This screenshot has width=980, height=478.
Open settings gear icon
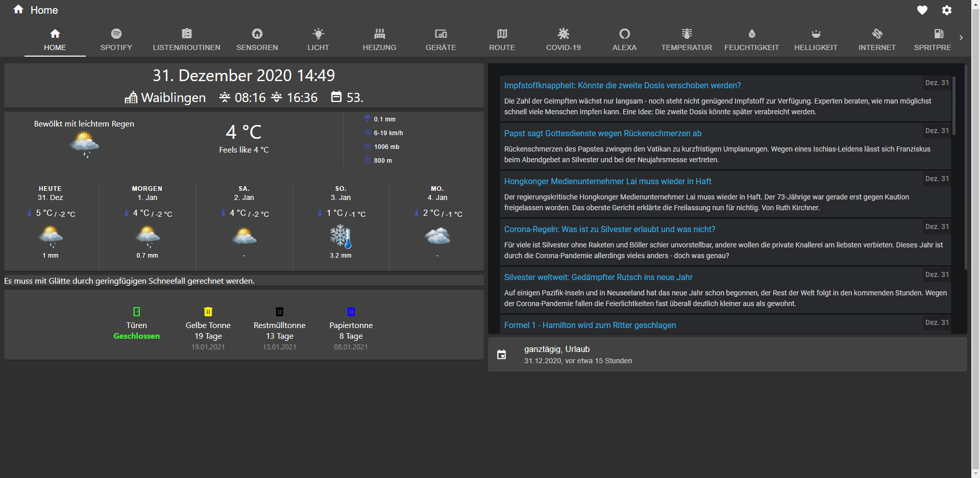(947, 10)
